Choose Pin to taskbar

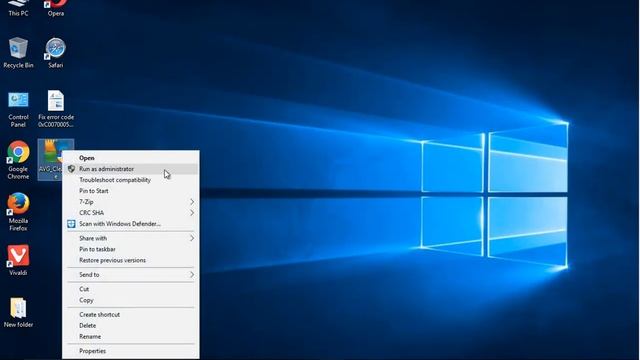click(x=131, y=249)
